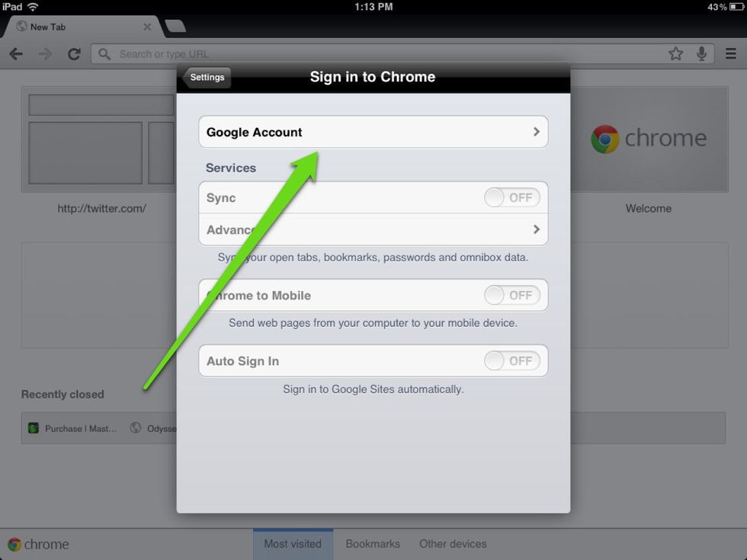Click the Sign in to Google Sites text

pos(373,389)
